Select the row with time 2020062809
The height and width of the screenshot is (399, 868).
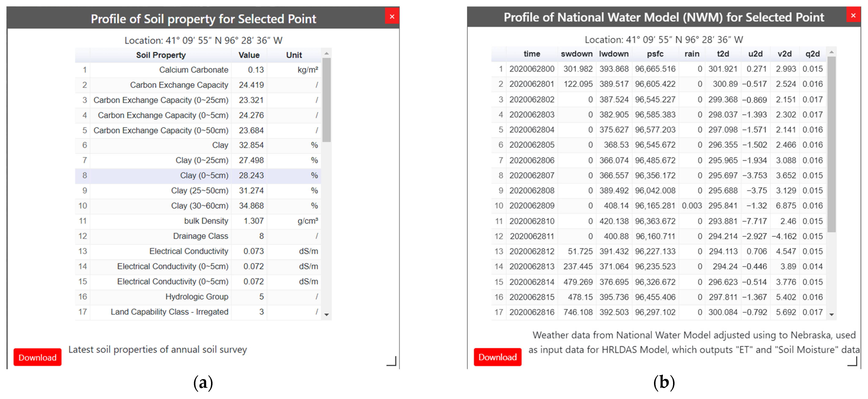[532, 206]
